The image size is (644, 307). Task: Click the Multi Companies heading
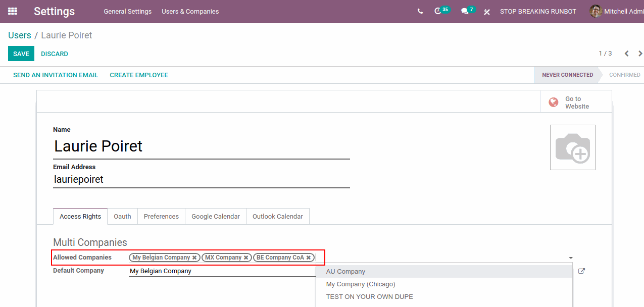coord(90,243)
